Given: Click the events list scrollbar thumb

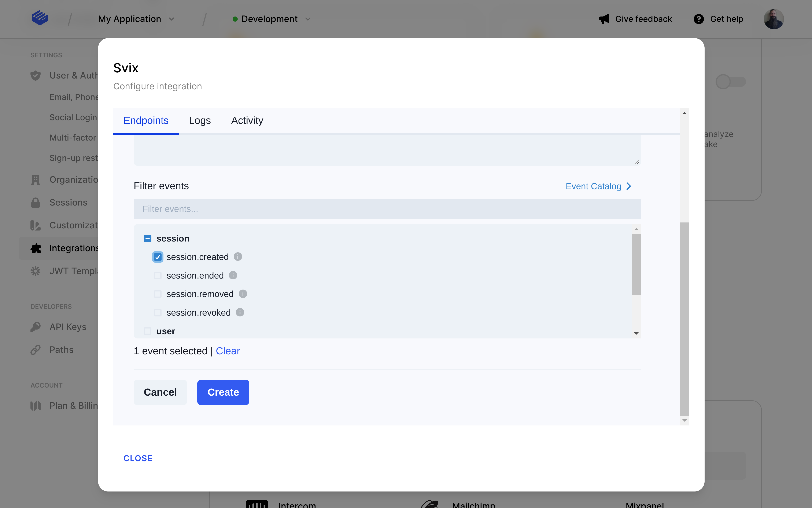Looking at the screenshot, I should point(636,264).
